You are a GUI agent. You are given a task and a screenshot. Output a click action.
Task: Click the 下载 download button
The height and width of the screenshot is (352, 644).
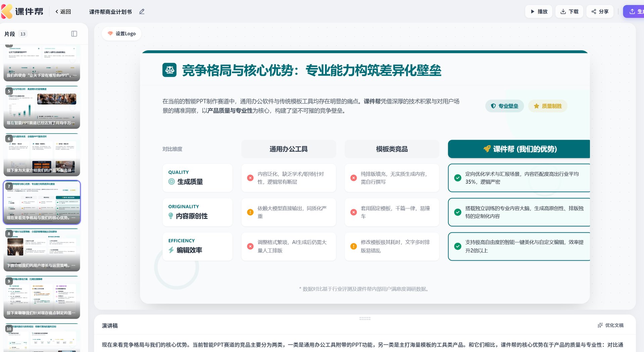pos(569,11)
